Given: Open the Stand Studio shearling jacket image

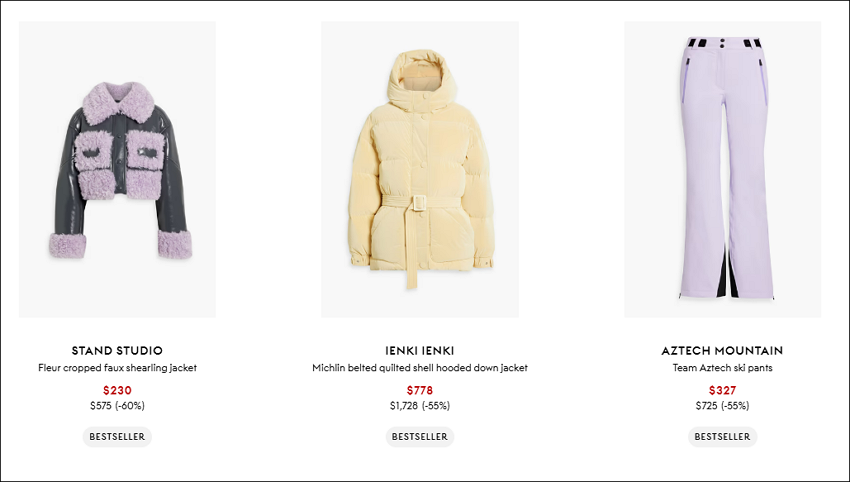Looking at the screenshot, I should [x=117, y=169].
